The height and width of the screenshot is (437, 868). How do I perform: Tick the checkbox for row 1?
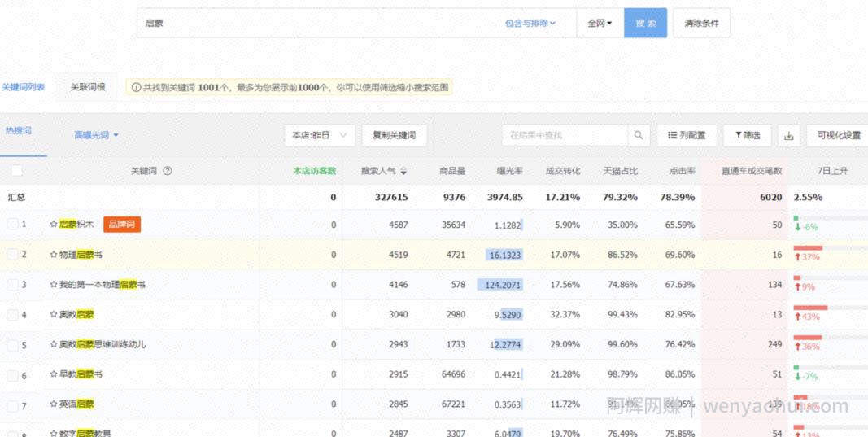(x=12, y=225)
